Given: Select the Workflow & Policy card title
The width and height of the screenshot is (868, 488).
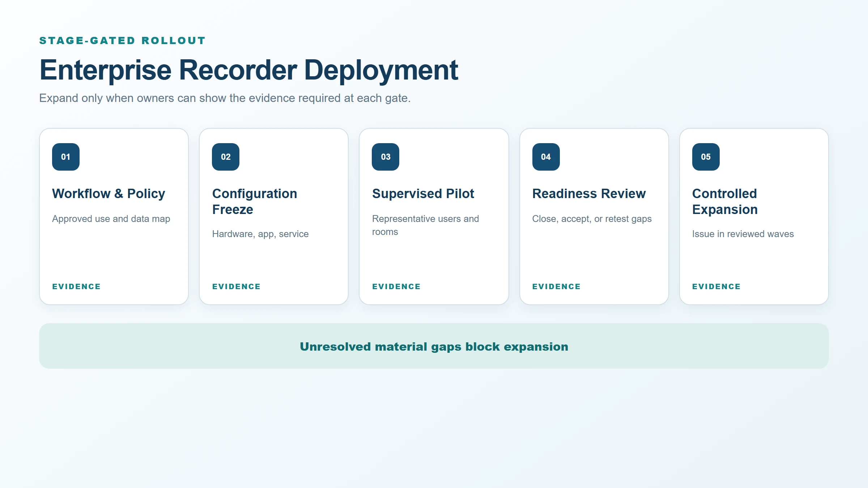Looking at the screenshot, I should point(109,194).
